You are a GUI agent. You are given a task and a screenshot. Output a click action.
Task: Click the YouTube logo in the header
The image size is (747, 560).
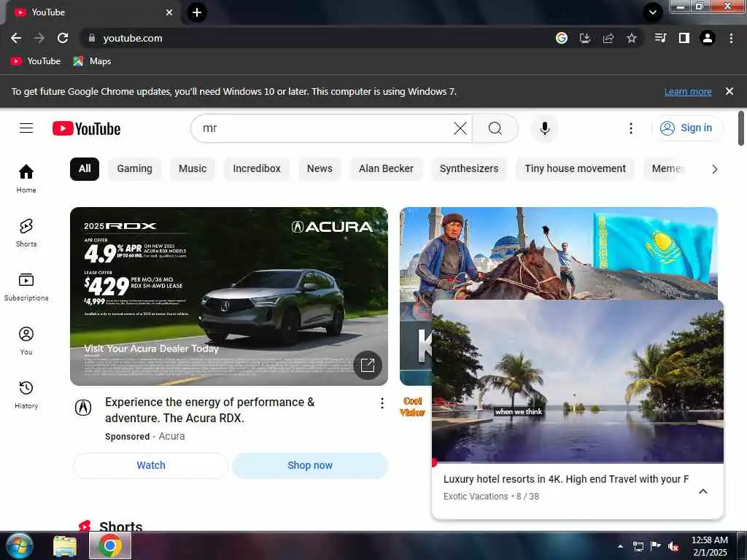click(86, 128)
